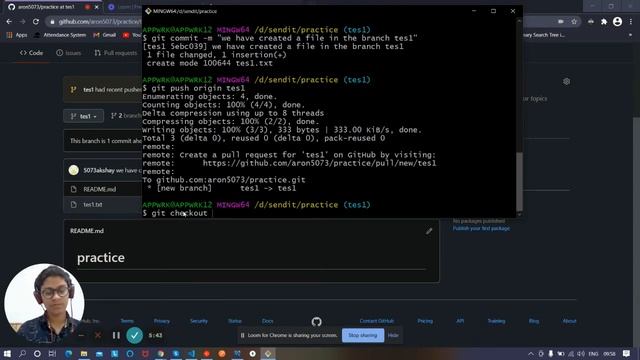Open the footer Terms link

(x=127, y=321)
